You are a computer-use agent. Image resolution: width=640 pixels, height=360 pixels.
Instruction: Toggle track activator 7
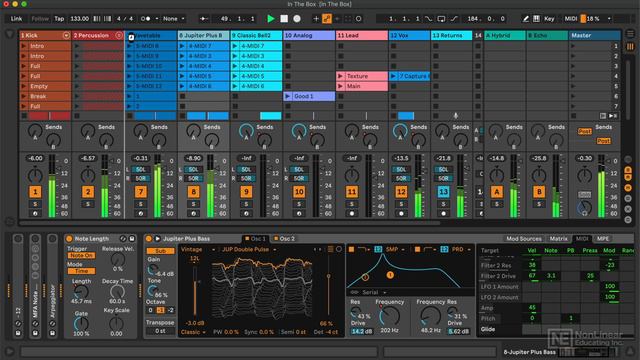[140, 192]
